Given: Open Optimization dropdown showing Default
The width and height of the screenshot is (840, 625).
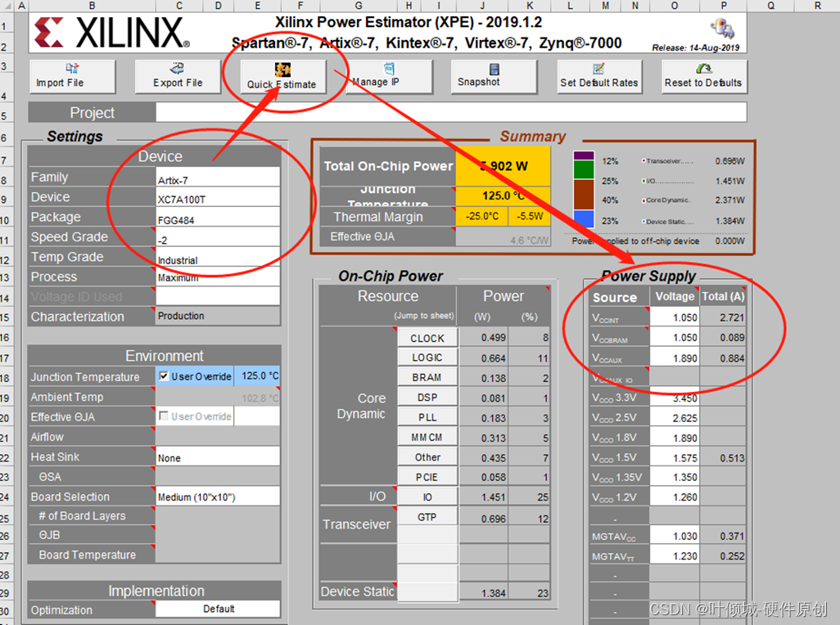Looking at the screenshot, I should pos(218,609).
